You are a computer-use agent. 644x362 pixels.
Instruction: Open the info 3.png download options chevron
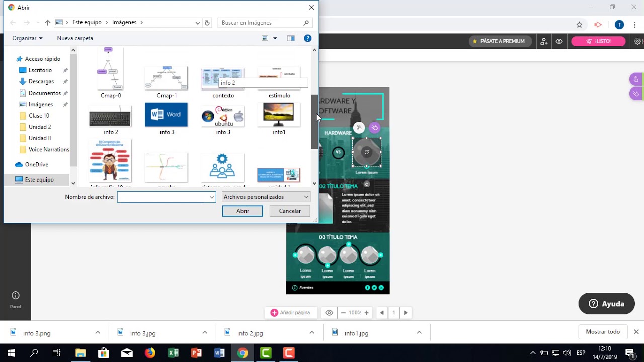pos(98,333)
